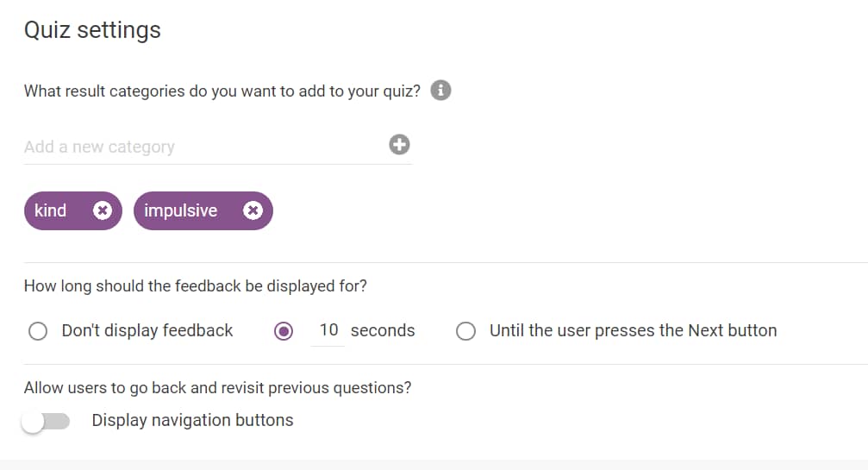Click the 'seconds' label next to 10
Screen dimensions: 868x470
pos(383,330)
